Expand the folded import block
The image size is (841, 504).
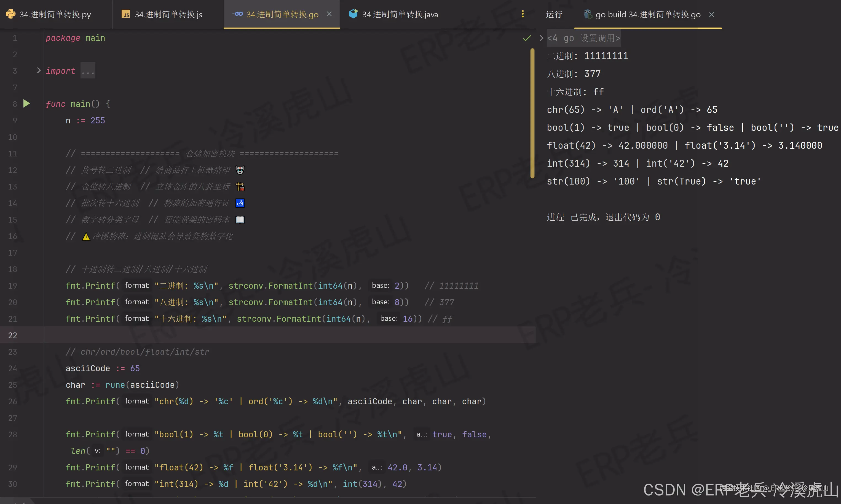pos(39,70)
